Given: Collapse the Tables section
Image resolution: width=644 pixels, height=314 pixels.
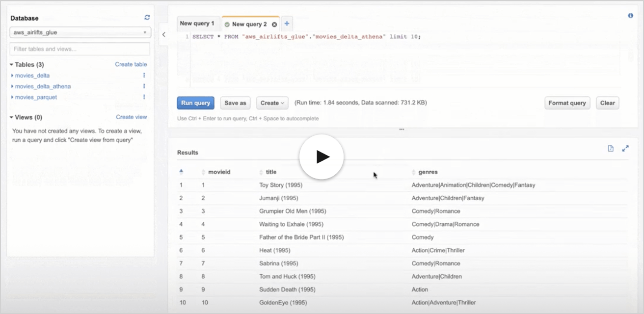Looking at the screenshot, I should [x=11, y=64].
